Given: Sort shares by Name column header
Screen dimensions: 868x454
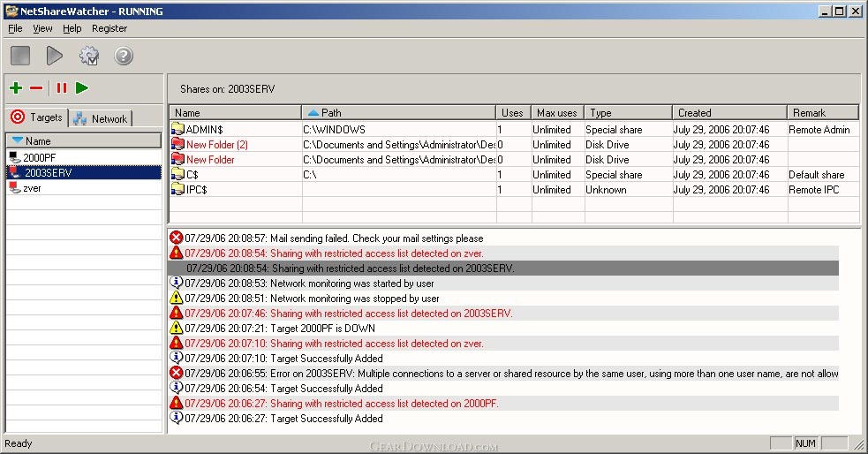Looking at the screenshot, I should pos(235,112).
